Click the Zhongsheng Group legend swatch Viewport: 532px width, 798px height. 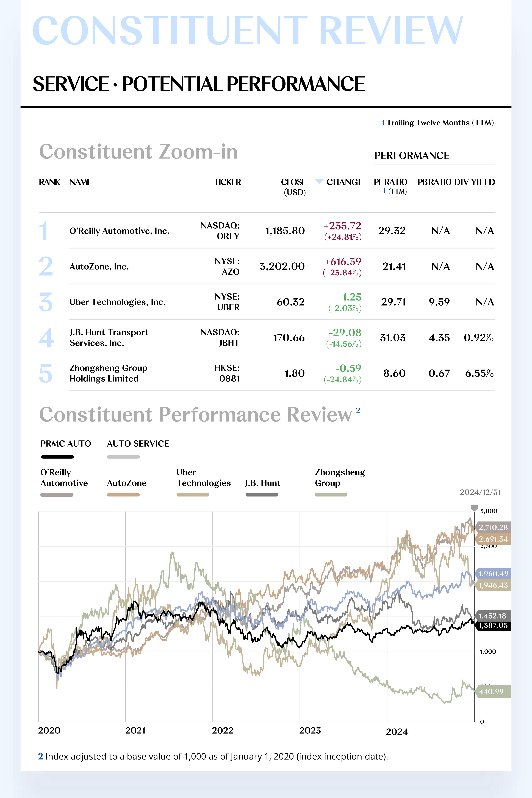(x=331, y=495)
